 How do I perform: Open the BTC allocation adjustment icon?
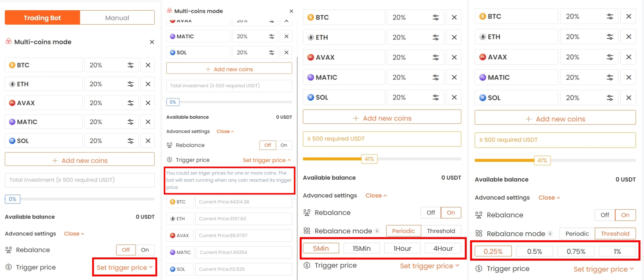130,65
